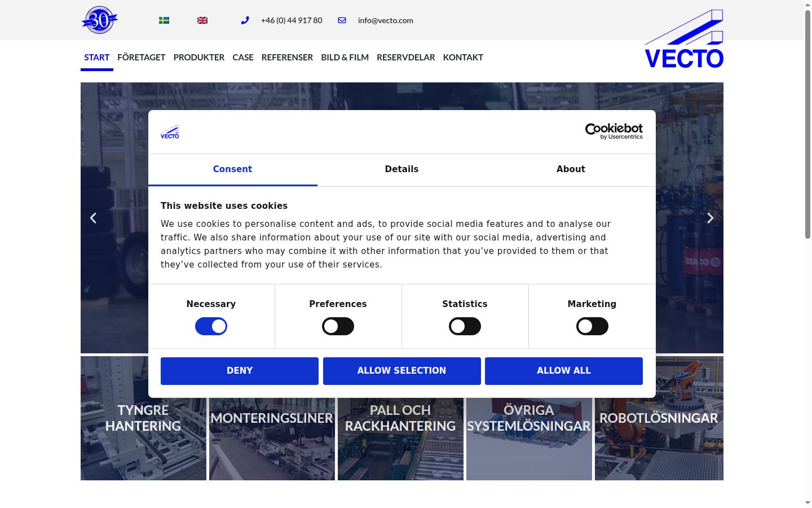Go to previous slide with left arrow
Screen dimensions: 812x508
tap(94, 218)
